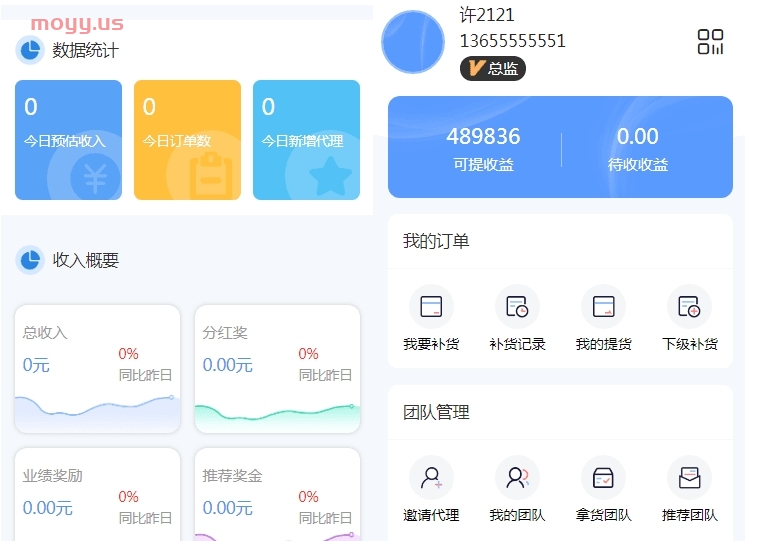Screen dimensions: 772x541
Task: Select the 可提收益 489836 balance
Action: [483, 149]
